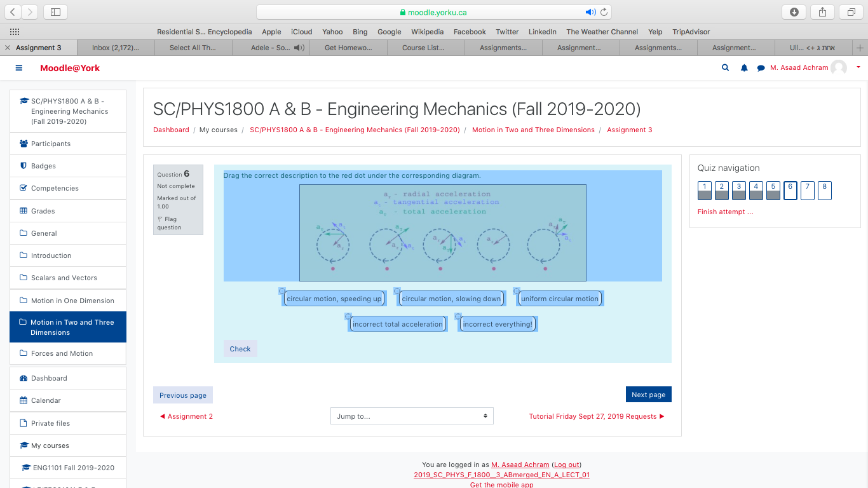Open Wikipedia bookmark in favorites bar
The height and width of the screenshot is (488, 868).
point(427,32)
